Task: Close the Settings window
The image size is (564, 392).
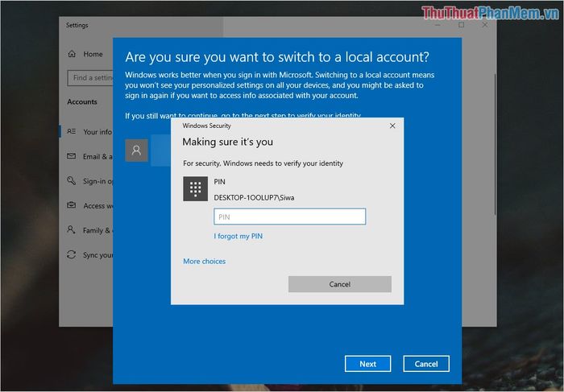Action: tap(485, 25)
